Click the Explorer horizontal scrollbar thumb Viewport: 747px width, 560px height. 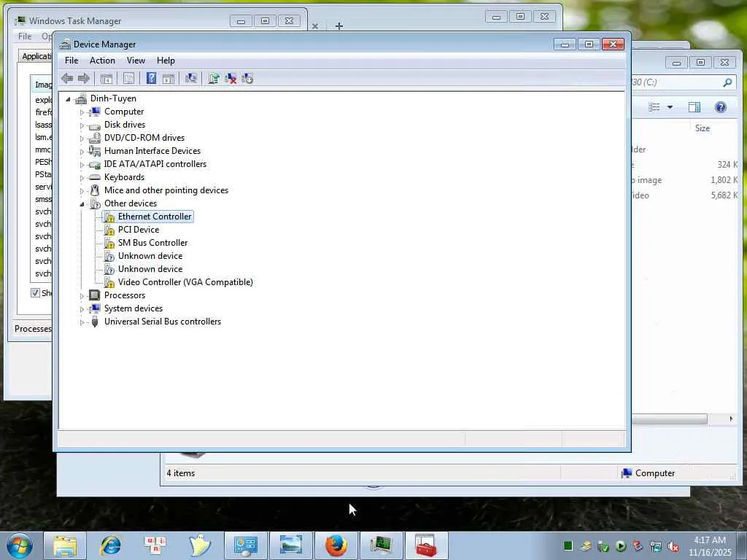coord(670,419)
